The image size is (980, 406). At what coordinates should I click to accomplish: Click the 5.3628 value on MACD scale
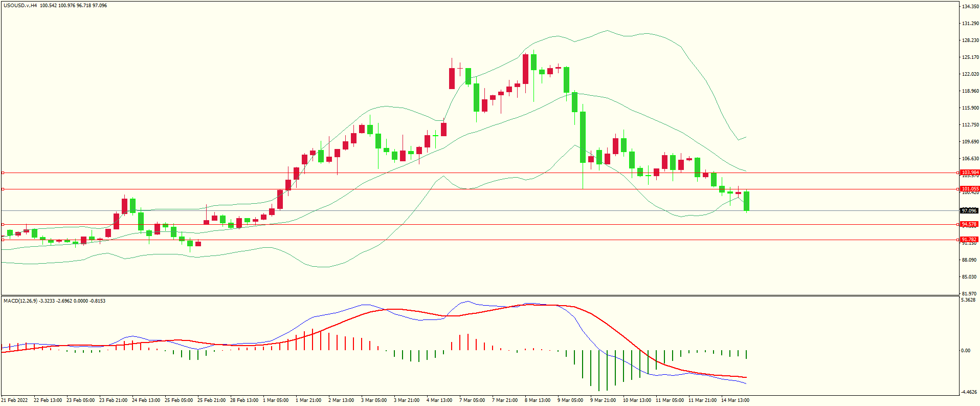[x=968, y=300]
